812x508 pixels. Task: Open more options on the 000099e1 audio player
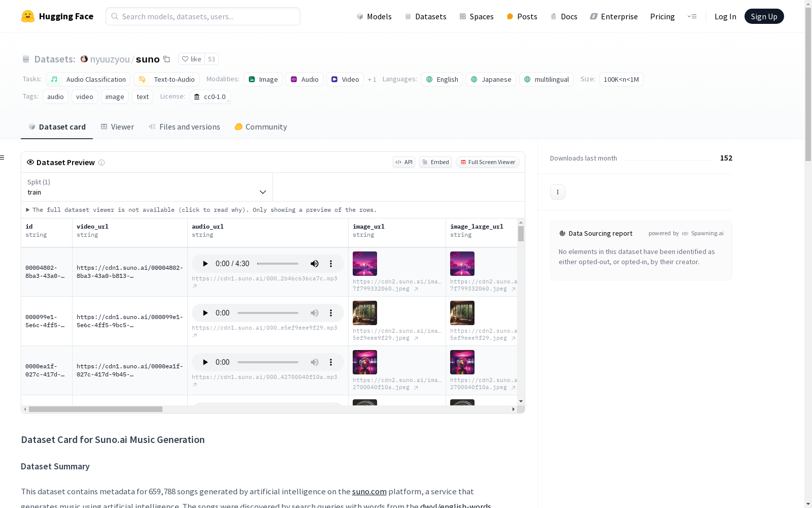click(331, 313)
